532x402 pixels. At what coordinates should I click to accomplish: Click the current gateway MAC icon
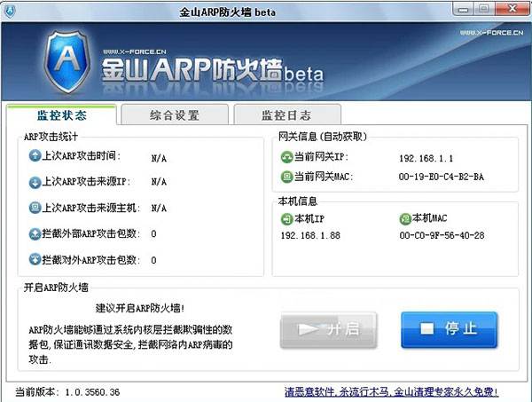click(x=286, y=177)
